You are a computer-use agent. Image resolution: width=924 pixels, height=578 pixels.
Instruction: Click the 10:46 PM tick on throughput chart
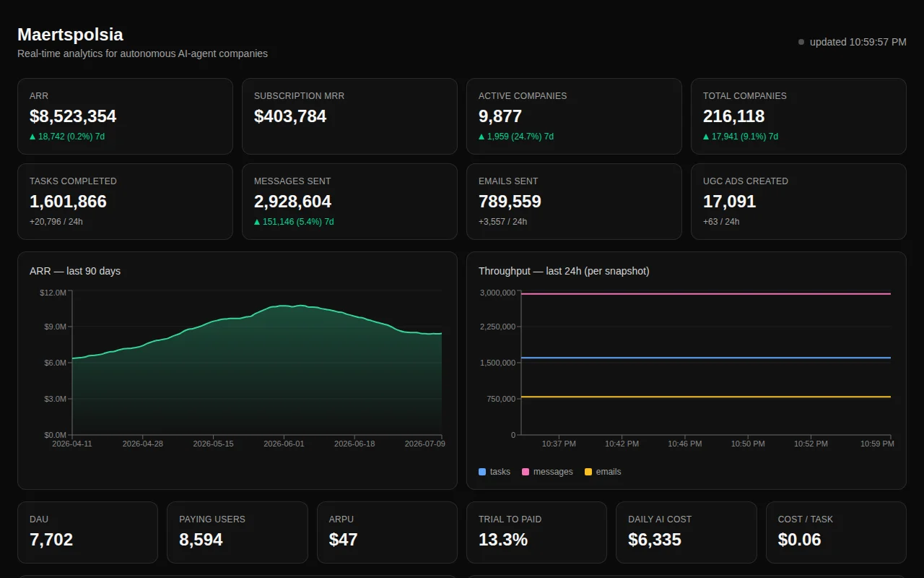685,444
